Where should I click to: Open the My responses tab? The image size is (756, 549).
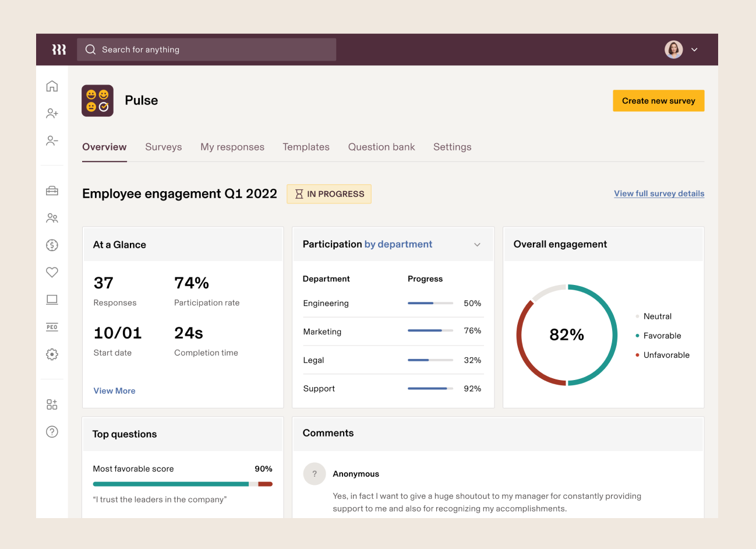(x=232, y=147)
